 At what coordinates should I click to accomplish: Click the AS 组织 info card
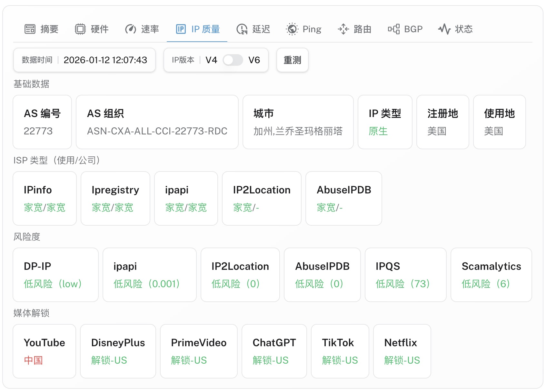[157, 122]
